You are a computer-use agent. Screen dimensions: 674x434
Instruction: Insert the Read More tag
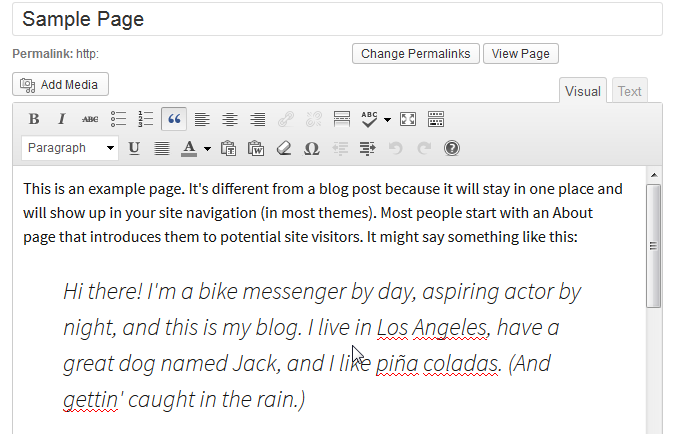(341, 119)
